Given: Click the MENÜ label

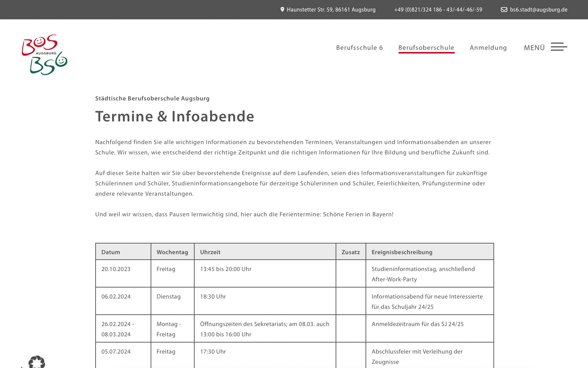Looking at the screenshot, I should [534, 48].
